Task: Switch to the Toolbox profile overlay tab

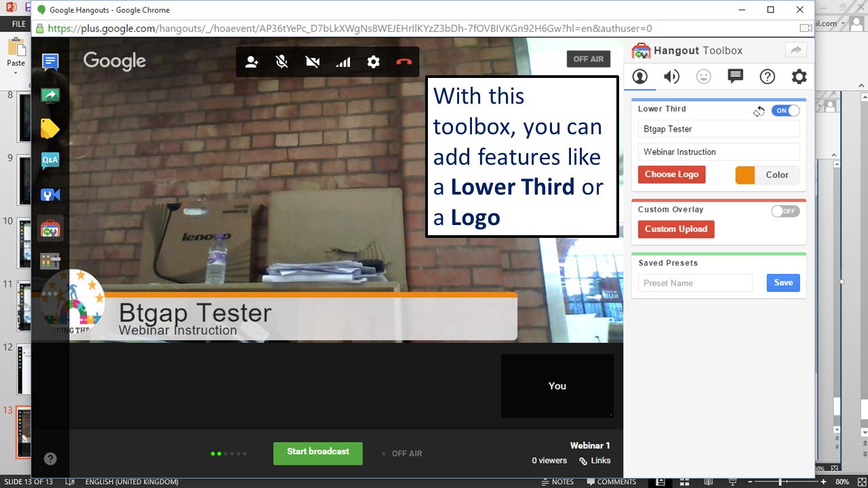Action: [639, 77]
